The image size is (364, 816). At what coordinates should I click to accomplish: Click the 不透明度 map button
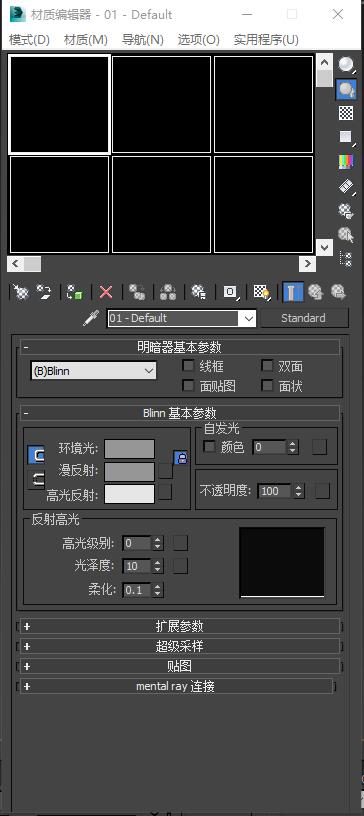(x=322, y=491)
